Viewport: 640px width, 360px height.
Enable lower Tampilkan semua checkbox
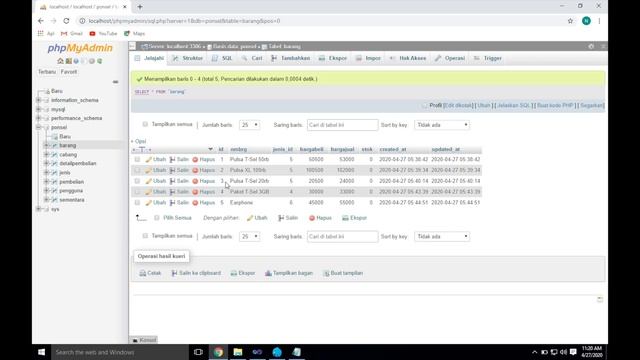tap(145, 236)
